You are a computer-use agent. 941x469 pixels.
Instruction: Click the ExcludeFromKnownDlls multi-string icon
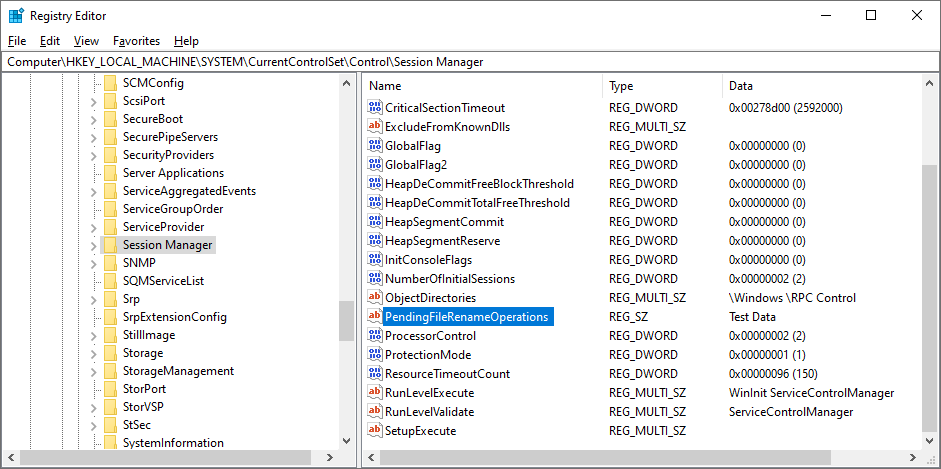tap(375, 127)
